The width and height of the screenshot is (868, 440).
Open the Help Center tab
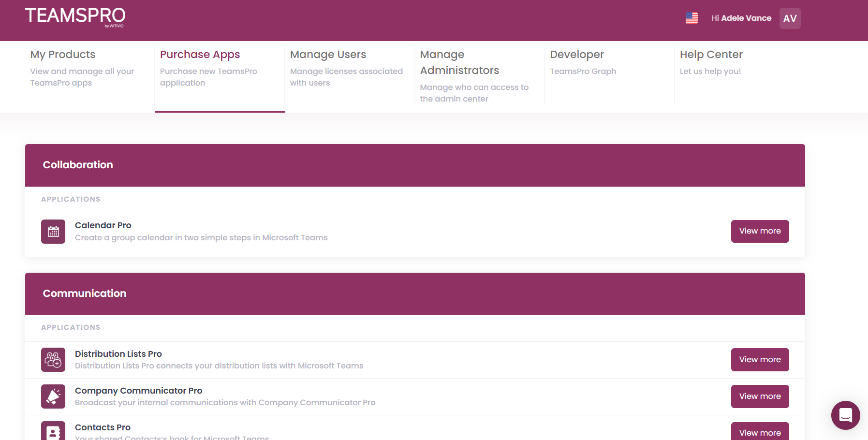coord(711,55)
